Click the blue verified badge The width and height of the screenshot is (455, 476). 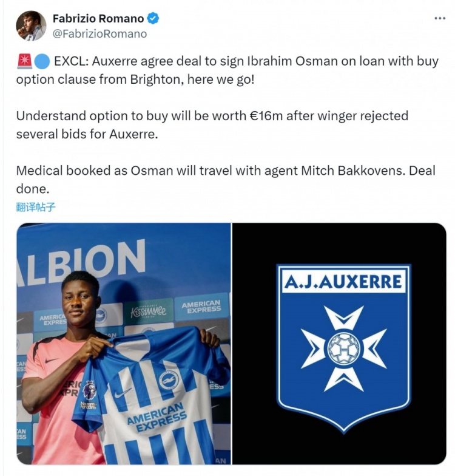point(153,18)
